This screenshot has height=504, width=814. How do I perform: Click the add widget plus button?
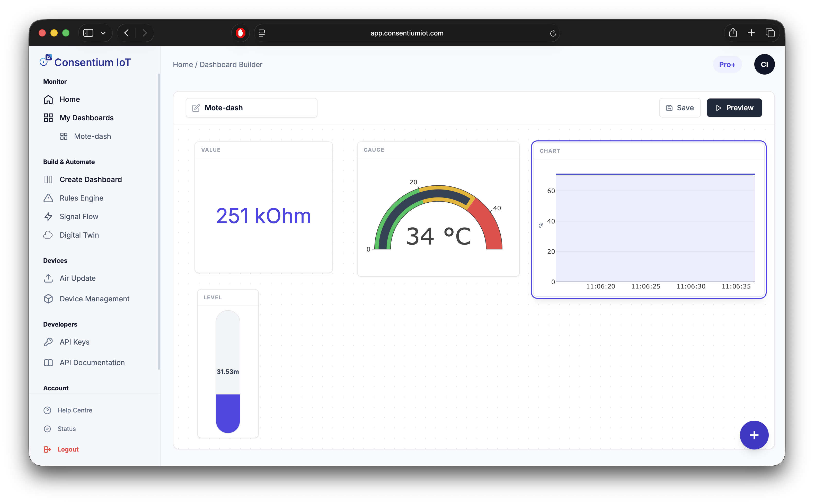[754, 435]
